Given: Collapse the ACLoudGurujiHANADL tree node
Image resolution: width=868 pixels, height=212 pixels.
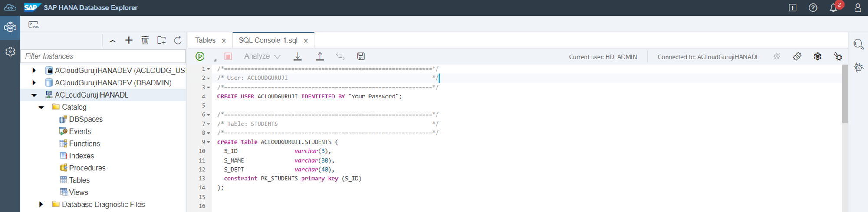Looking at the screenshot, I should [x=34, y=95].
